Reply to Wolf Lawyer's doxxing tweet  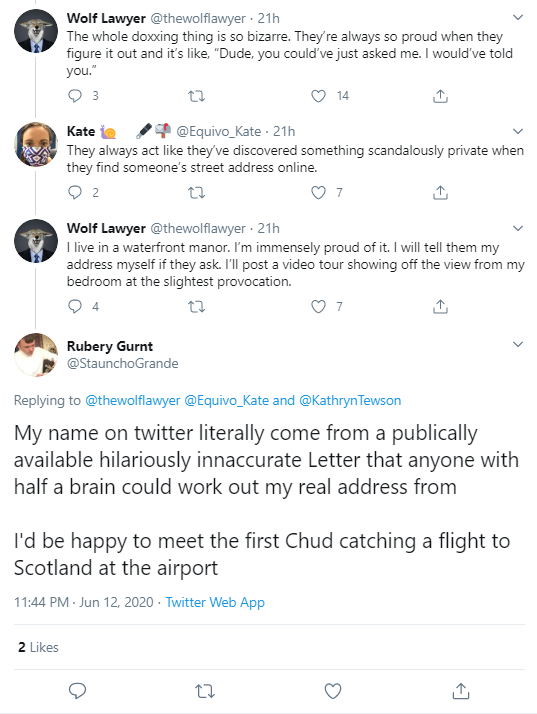(75, 96)
